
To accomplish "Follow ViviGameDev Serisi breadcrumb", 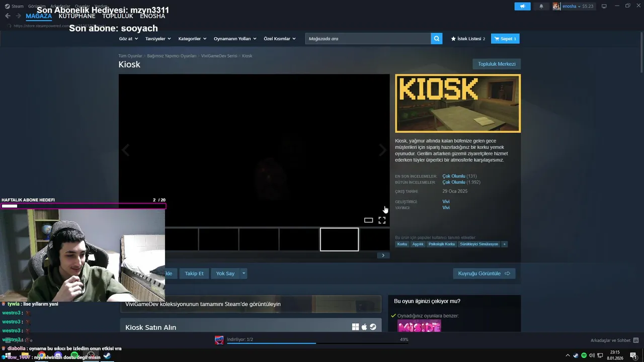I will point(219,56).
